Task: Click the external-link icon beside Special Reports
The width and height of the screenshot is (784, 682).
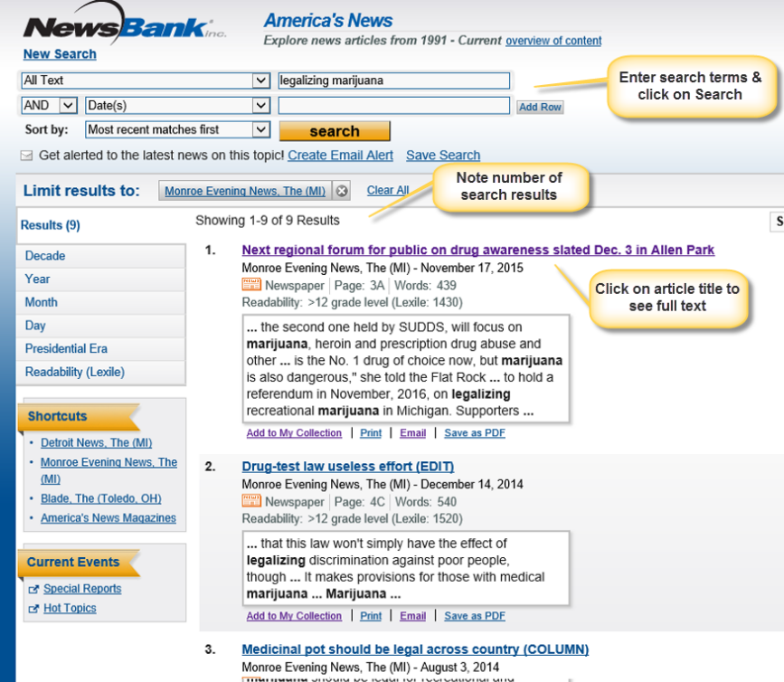Action: pos(33,590)
